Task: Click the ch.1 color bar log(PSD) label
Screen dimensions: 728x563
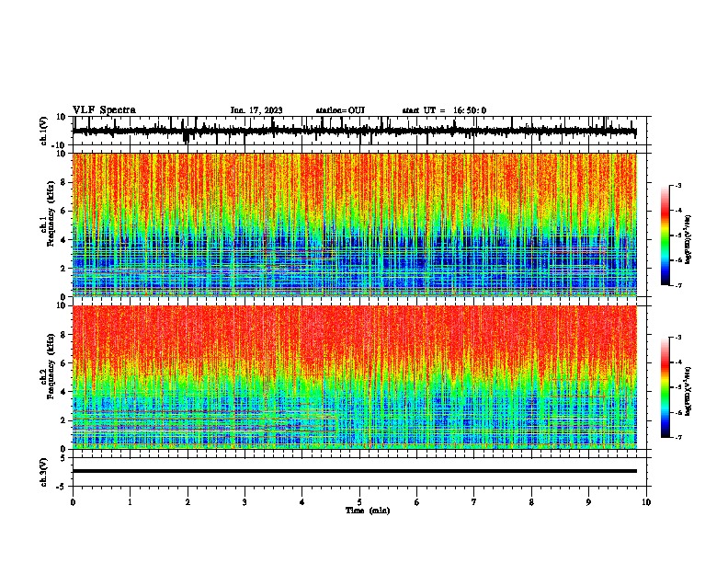Action: click(x=688, y=240)
